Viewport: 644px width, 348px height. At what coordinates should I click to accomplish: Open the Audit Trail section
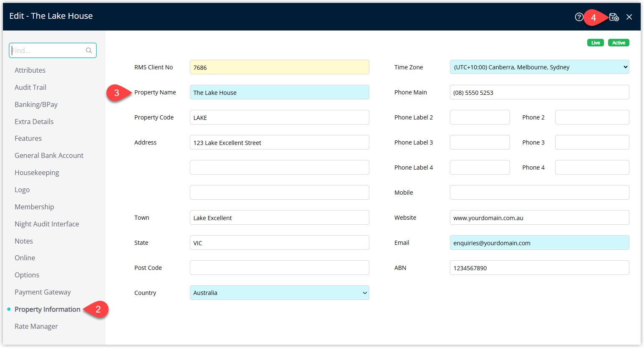[x=30, y=87]
